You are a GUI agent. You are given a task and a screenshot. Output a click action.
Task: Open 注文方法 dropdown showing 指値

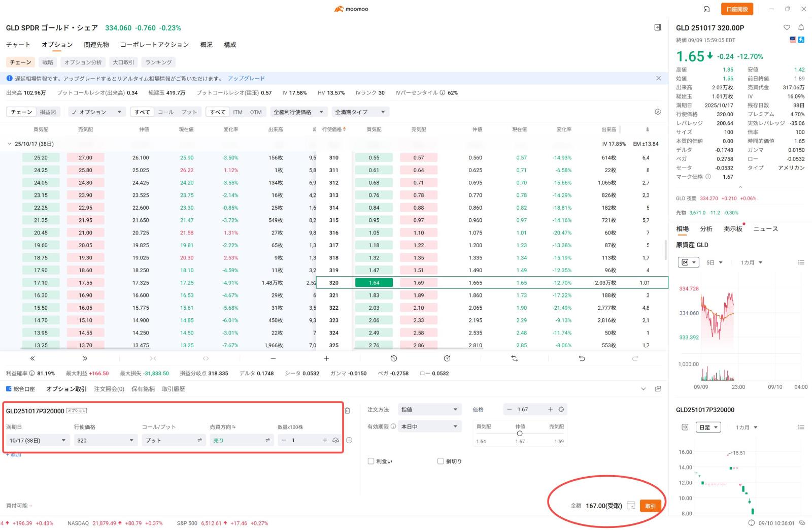point(429,409)
